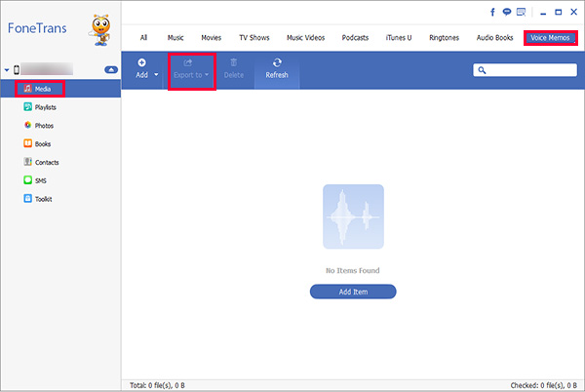Click the FoneTrans bee mascot logo
Screen dimensions: 585x392
point(100,30)
